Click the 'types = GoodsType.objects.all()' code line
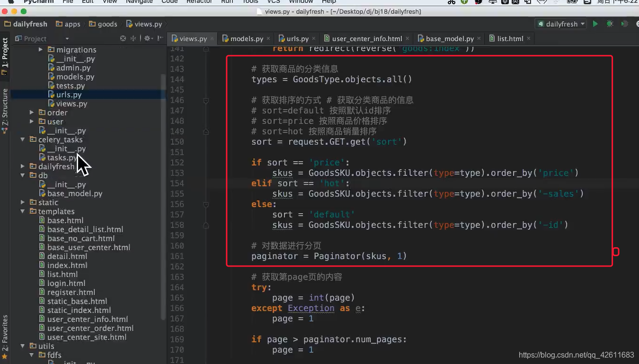639x364 pixels. pos(331,79)
